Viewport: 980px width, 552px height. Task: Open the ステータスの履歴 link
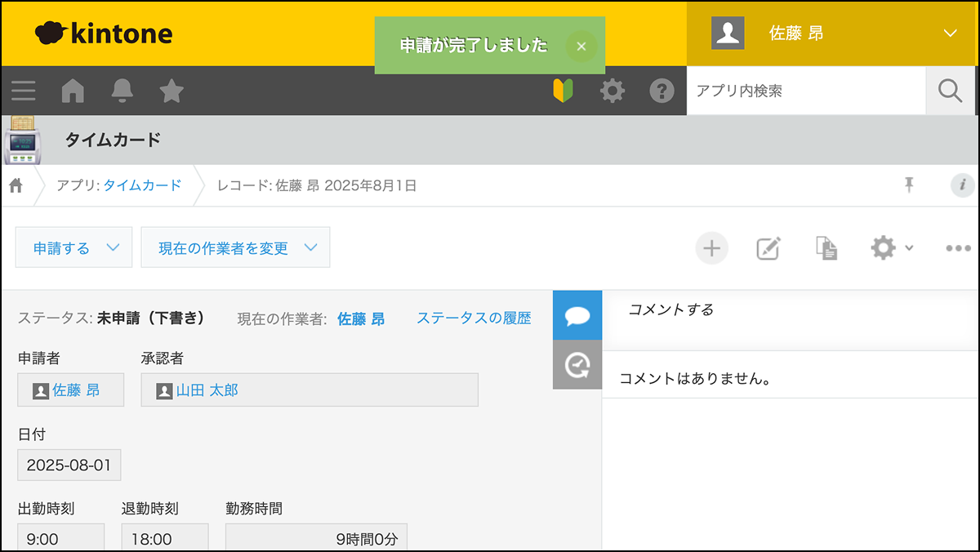point(474,318)
